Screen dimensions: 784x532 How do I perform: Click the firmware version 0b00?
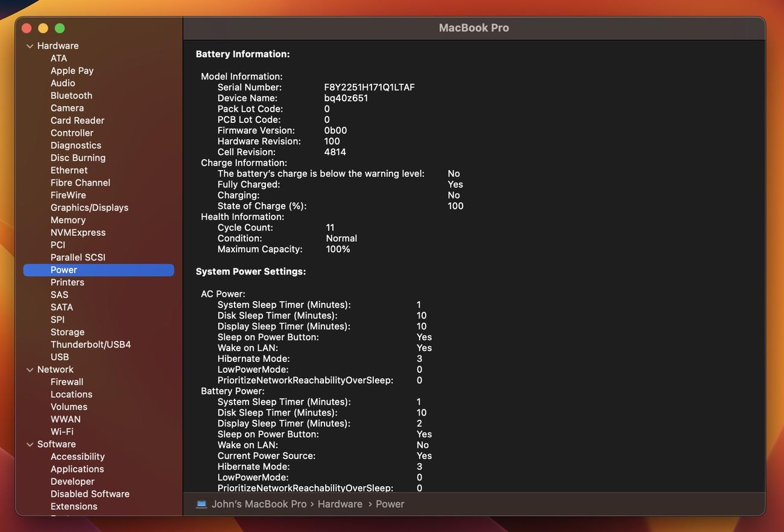[335, 131]
